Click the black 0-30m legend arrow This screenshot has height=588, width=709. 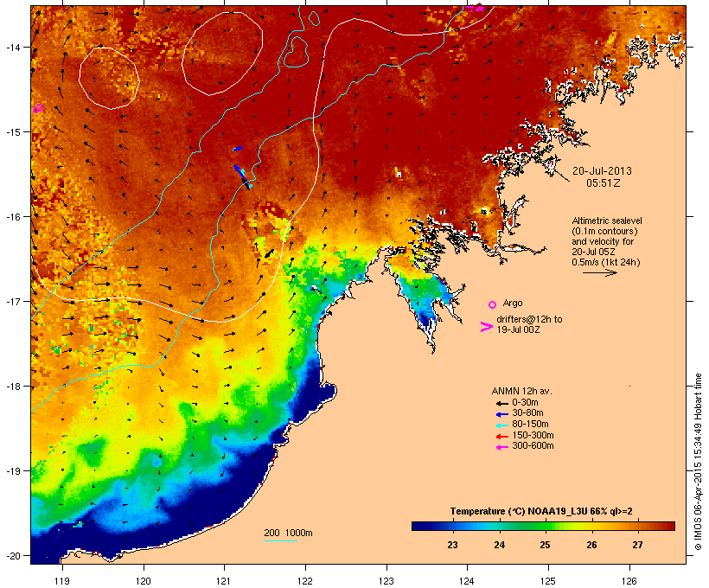[x=501, y=404]
